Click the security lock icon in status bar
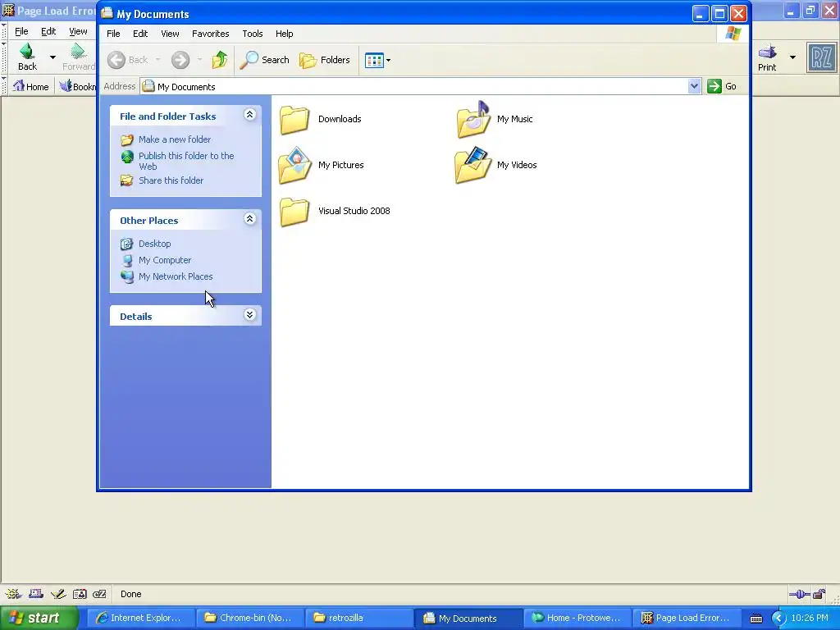Viewport: 840px width, 630px height. tap(819, 594)
